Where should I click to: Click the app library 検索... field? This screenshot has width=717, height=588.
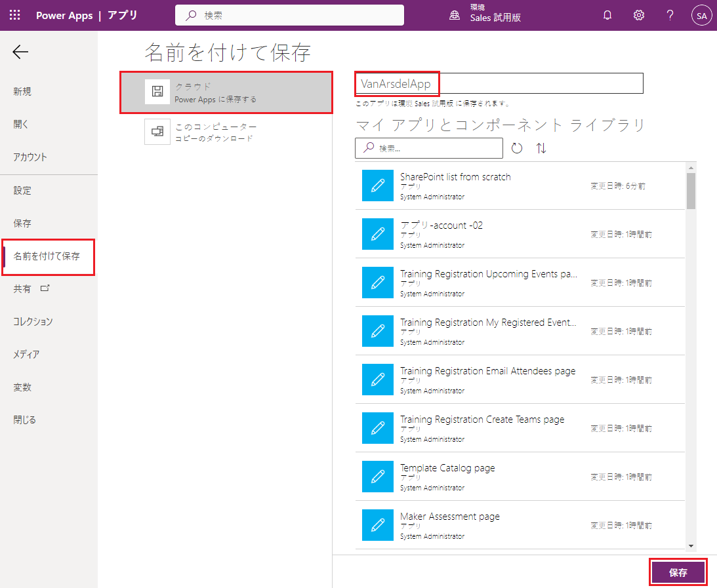coord(429,148)
